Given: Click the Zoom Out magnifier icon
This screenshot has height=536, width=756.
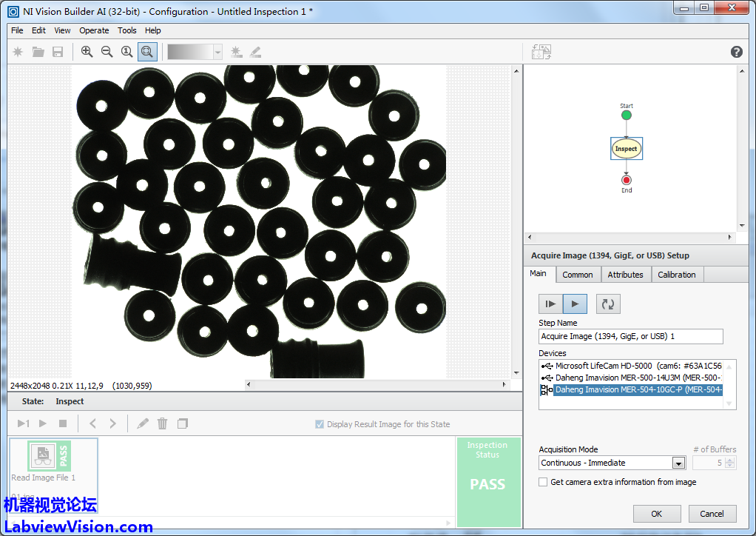Looking at the screenshot, I should (107, 52).
